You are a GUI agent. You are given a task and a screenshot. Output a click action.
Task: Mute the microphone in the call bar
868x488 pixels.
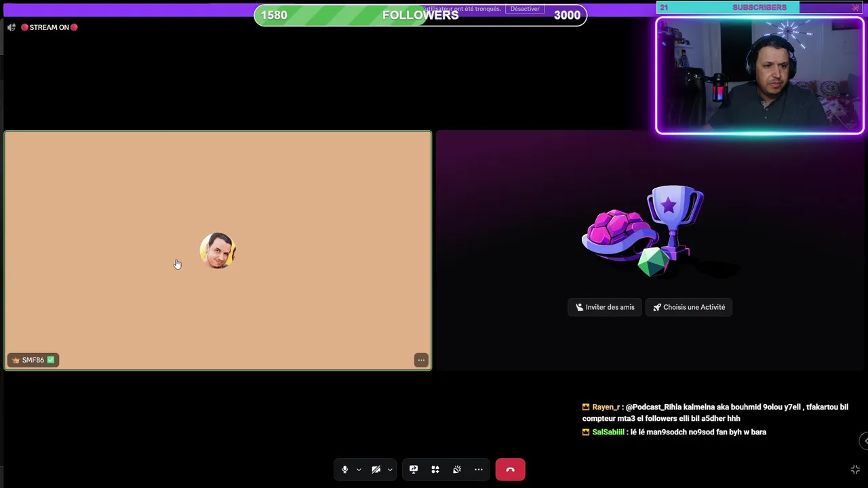[344, 470]
